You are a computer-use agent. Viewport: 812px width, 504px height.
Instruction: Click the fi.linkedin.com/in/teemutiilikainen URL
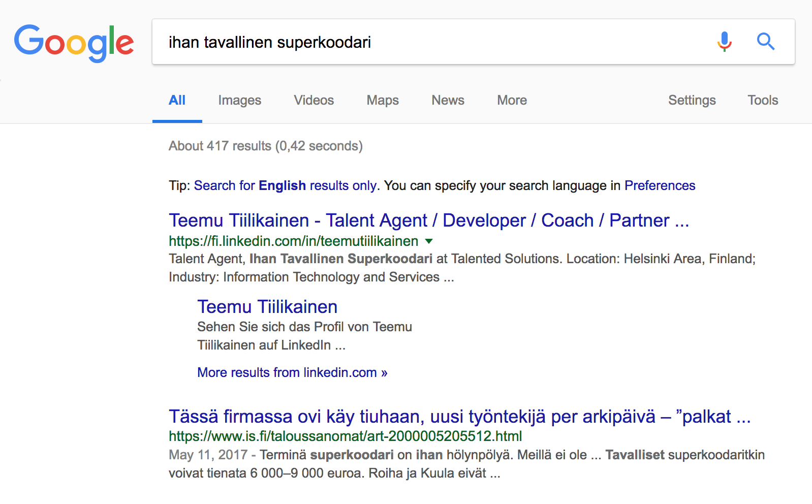(294, 241)
